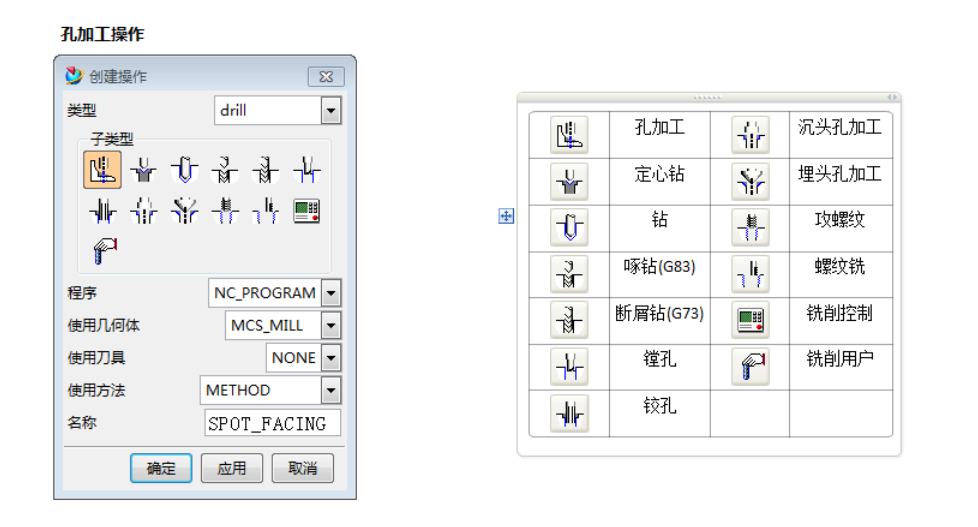Select the 铰孔 reaming subtype icon in the dialog

[103, 211]
